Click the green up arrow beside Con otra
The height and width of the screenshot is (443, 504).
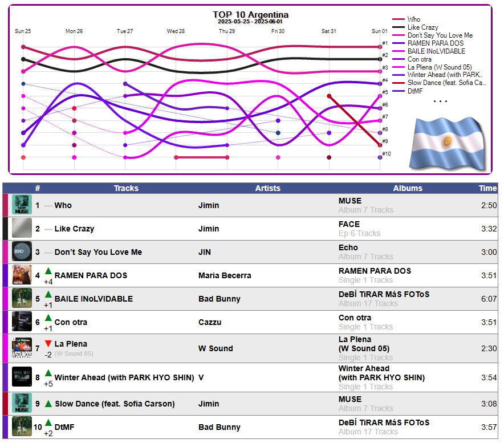[x=48, y=318]
